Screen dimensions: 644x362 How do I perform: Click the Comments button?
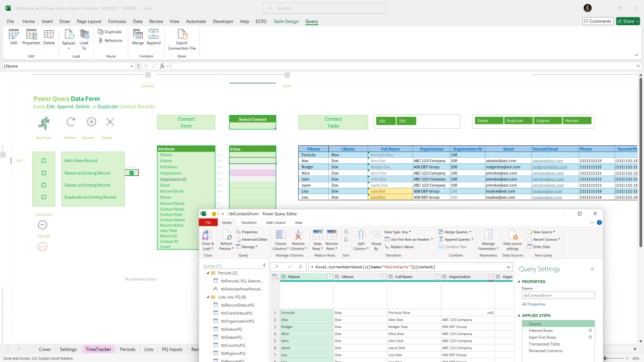tap(597, 21)
